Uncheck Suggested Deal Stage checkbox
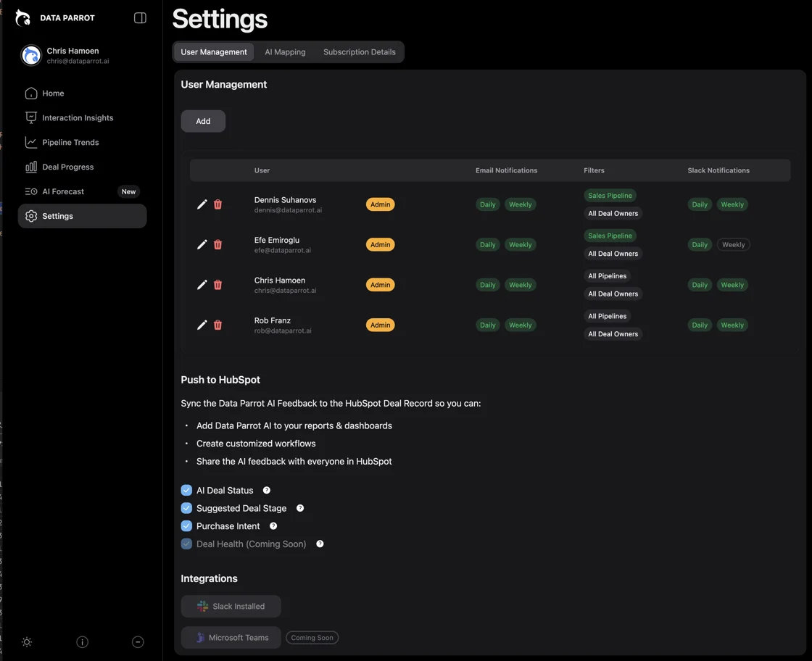This screenshot has height=661, width=812. (186, 508)
